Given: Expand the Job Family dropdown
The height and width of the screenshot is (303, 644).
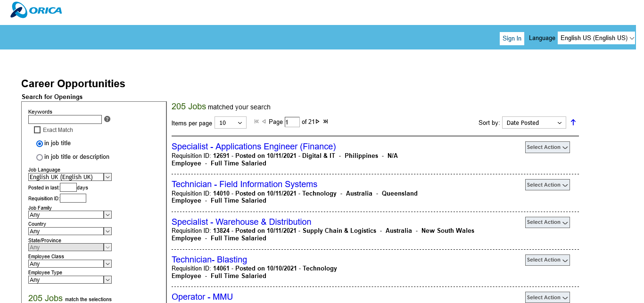Looking at the screenshot, I should [x=70, y=215].
